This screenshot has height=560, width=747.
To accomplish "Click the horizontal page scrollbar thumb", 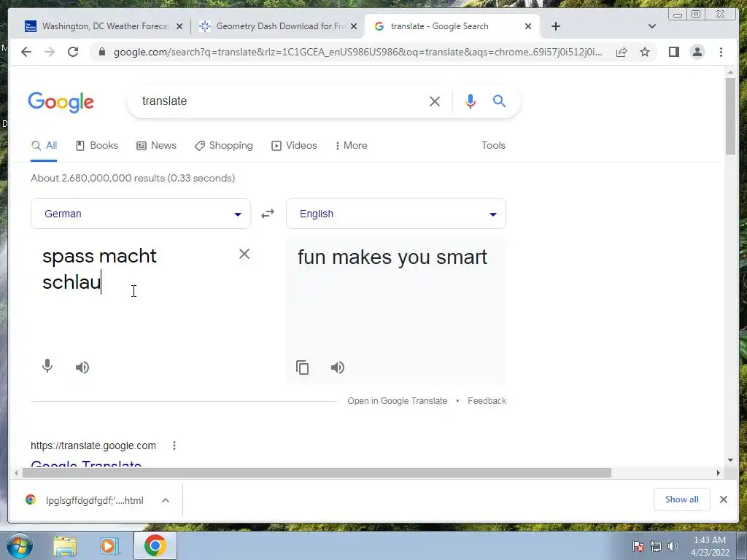I will 317,472.
